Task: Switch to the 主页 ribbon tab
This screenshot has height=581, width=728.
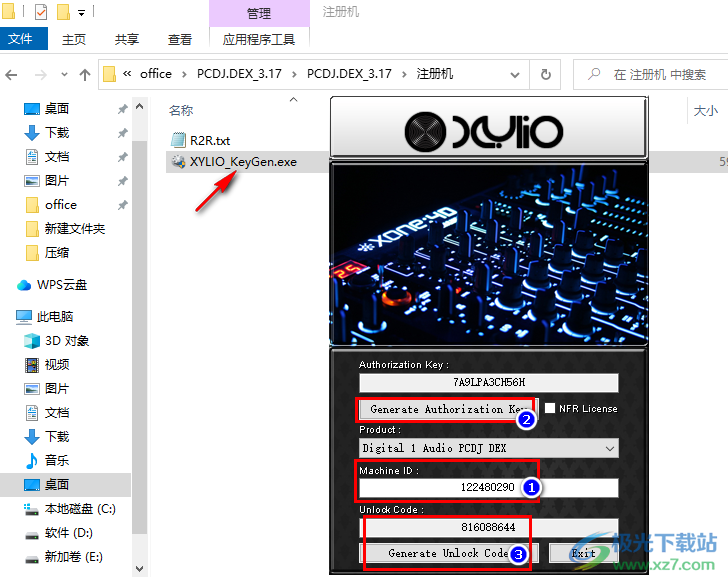Action: [74, 39]
